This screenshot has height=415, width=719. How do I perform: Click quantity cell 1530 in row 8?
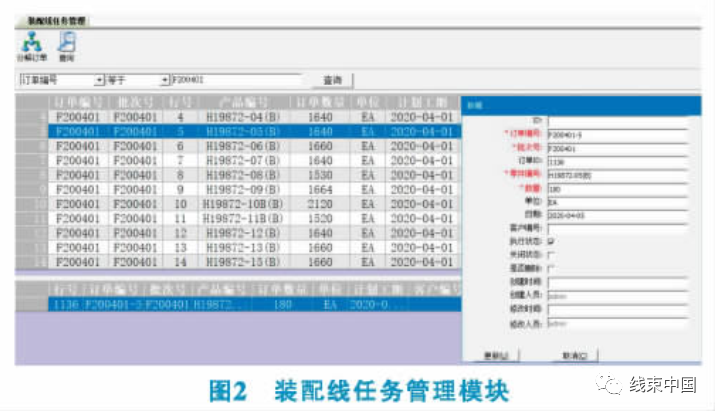[320, 175]
